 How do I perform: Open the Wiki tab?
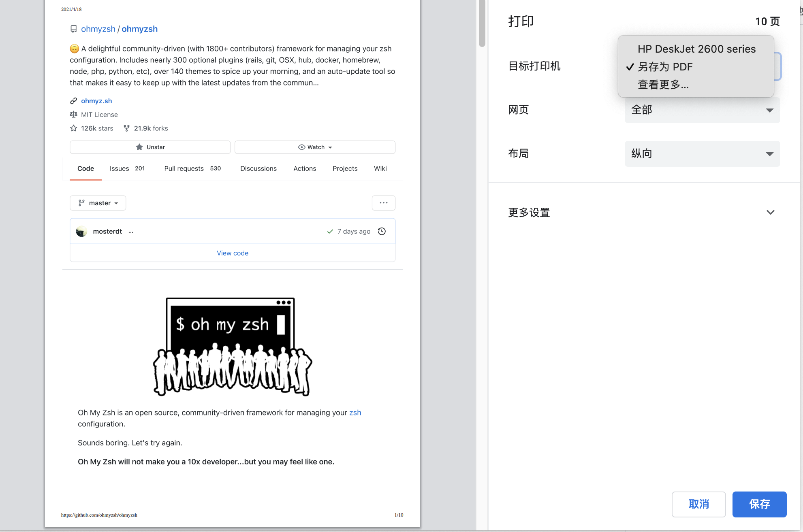coord(380,168)
